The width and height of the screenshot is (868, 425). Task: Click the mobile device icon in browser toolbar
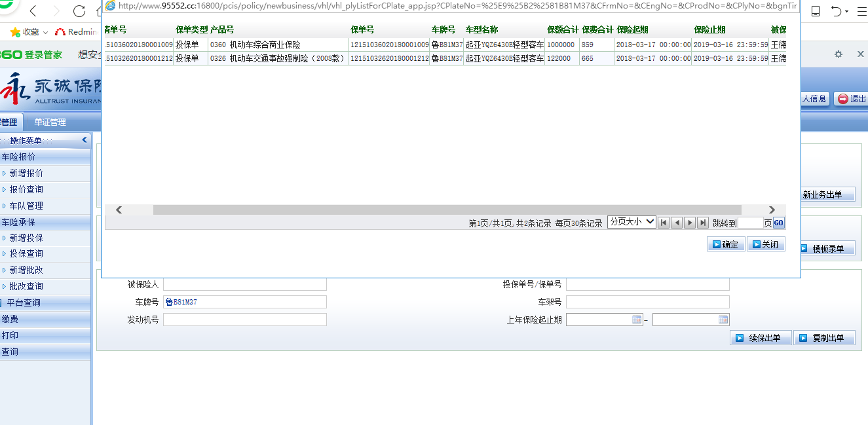(816, 11)
